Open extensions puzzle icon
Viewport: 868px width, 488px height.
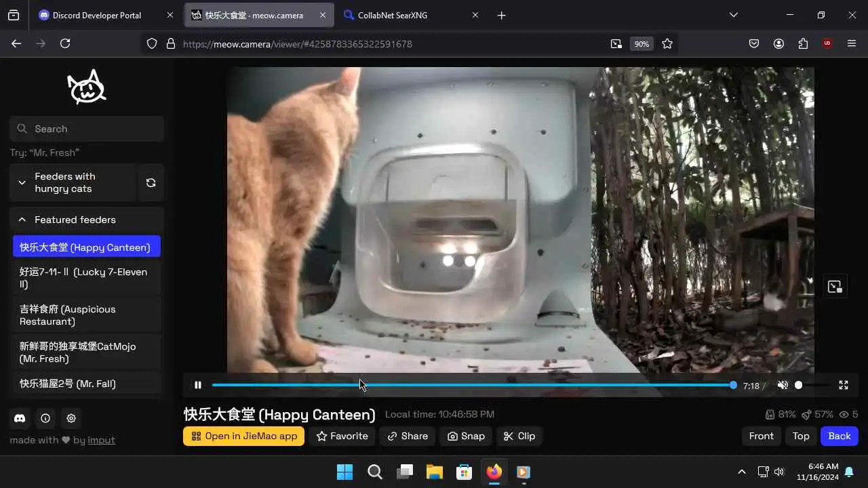pyautogui.click(x=803, y=43)
